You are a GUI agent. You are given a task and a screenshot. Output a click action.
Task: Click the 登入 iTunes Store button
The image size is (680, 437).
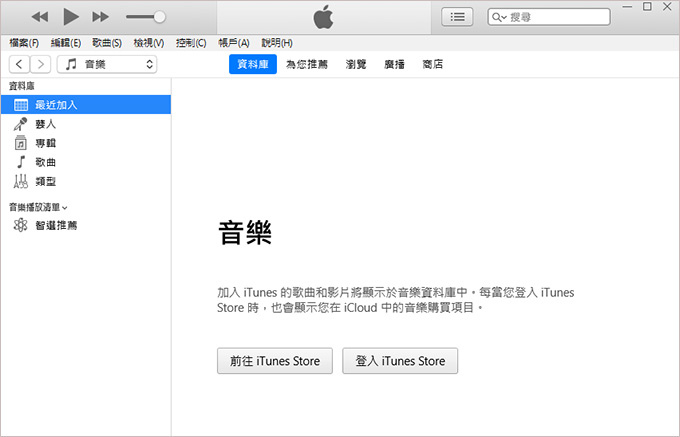point(400,361)
